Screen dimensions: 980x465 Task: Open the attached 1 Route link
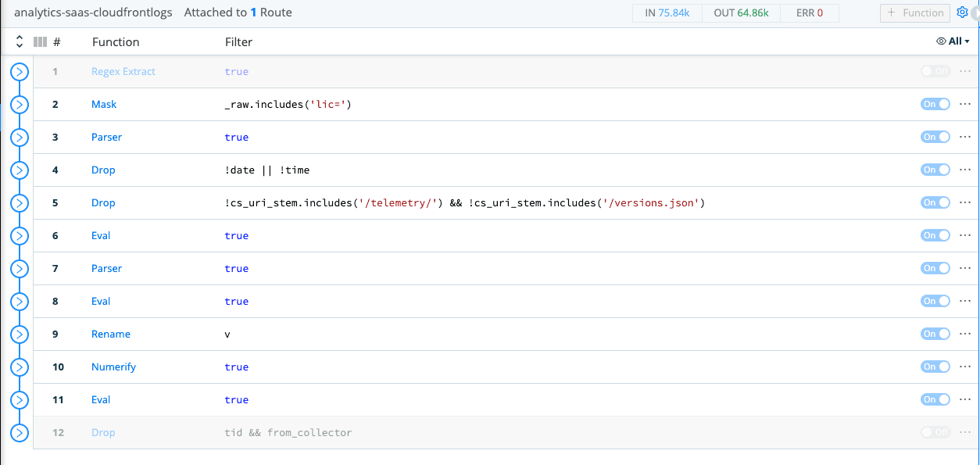(271, 13)
